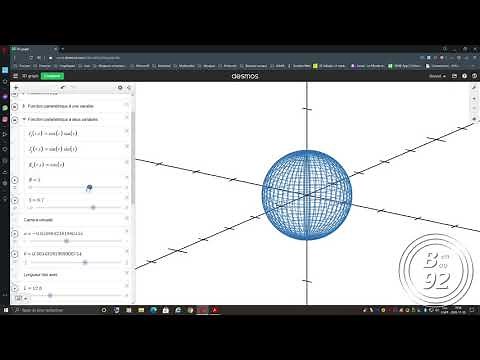Click the a slider thumb
Image resolution: width=480 pixels, height=360 pixels.
[x=66, y=241]
